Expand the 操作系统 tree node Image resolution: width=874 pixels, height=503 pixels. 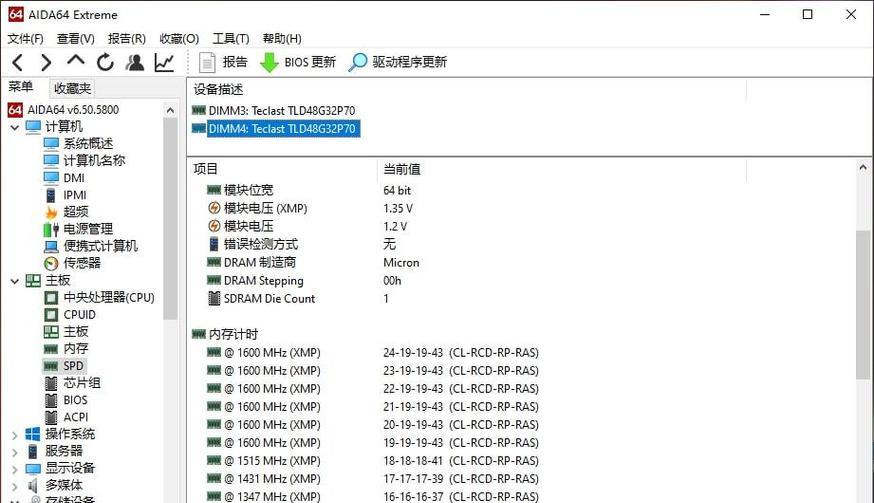coord(15,436)
